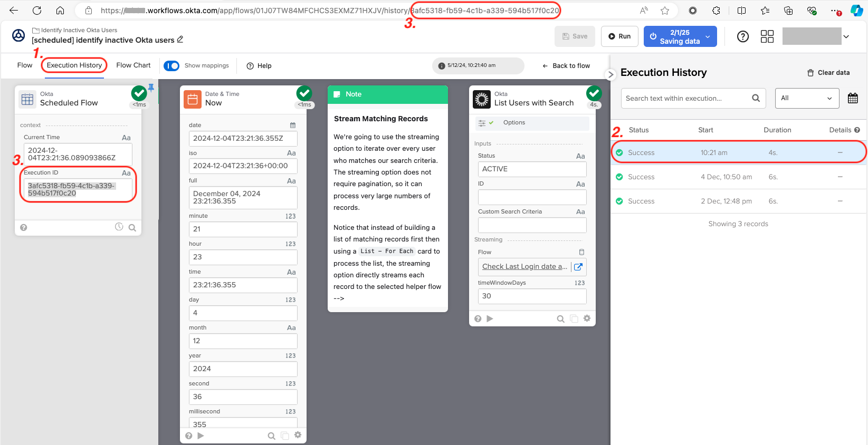Click the Current Time value field

(78, 154)
